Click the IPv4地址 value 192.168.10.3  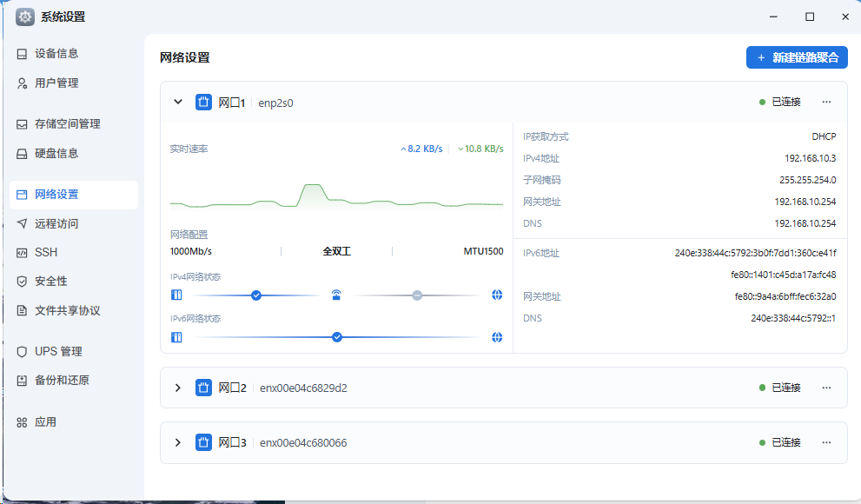tap(810, 159)
